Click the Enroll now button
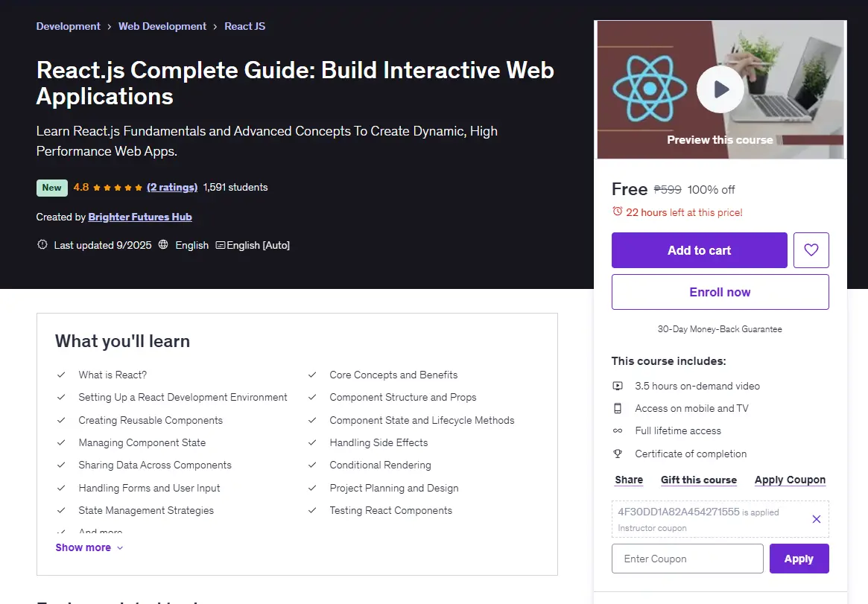The height and width of the screenshot is (604, 868). [x=720, y=292]
